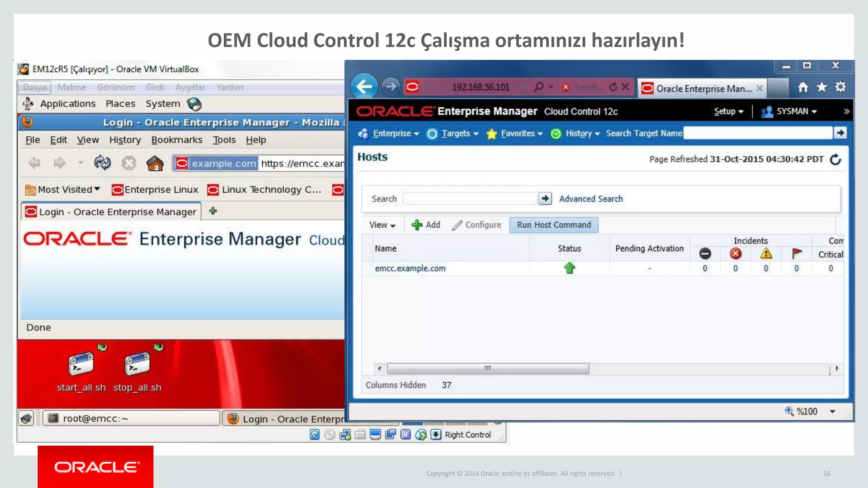This screenshot has width=868, height=488.
Task: Open VirtualBox Makine menu
Action: pyautogui.click(x=72, y=87)
